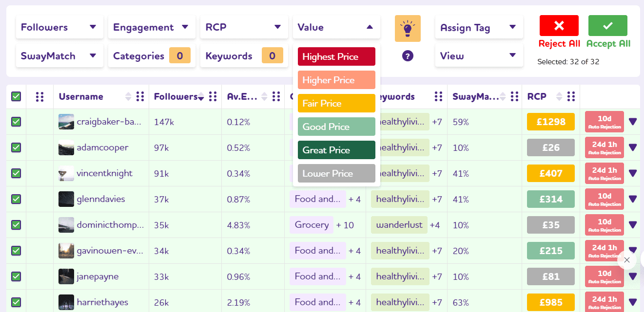Sort by Av.E... column sort arrows
This screenshot has width=644, height=312.
(x=265, y=96)
